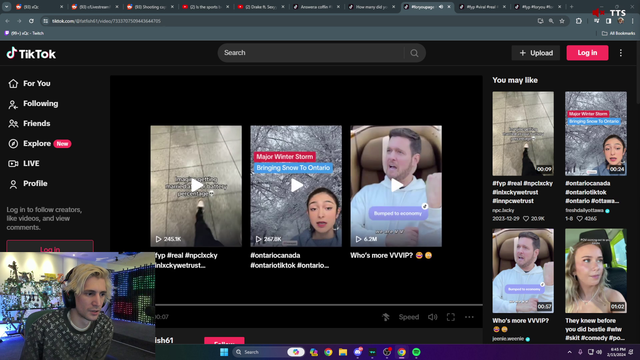Mute the #foryoupage tab audio icon

(x=441, y=7)
